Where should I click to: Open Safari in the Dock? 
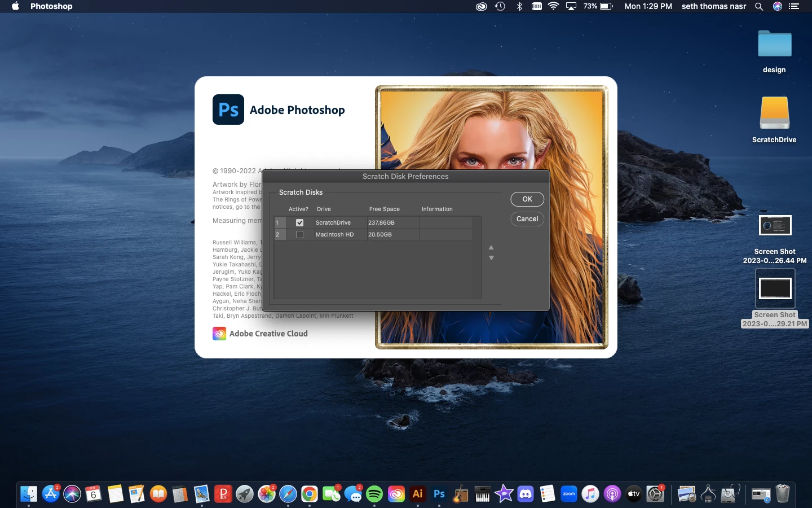click(288, 494)
